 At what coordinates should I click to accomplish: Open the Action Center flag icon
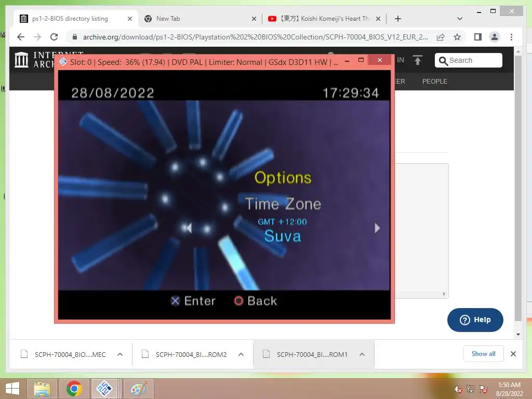point(483,389)
